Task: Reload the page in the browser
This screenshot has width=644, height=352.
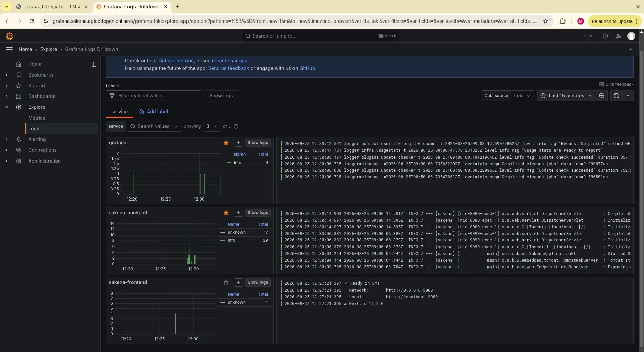Action: click(32, 21)
